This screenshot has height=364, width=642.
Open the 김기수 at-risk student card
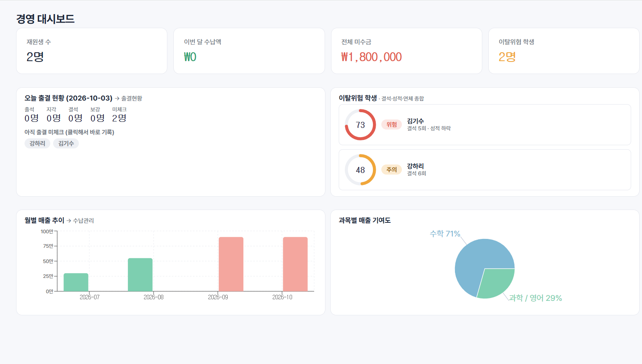[x=485, y=125]
